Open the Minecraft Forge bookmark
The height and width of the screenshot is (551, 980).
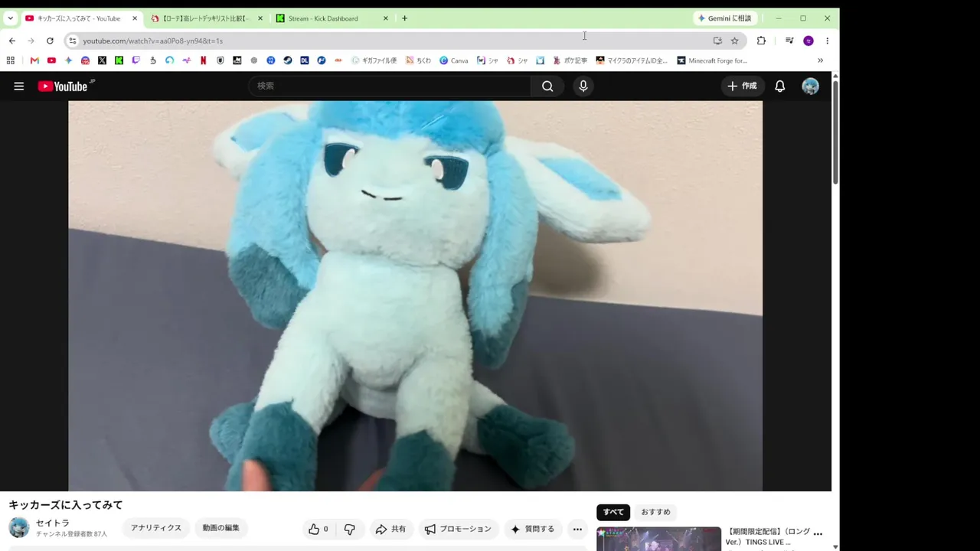click(x=712, y=60)
